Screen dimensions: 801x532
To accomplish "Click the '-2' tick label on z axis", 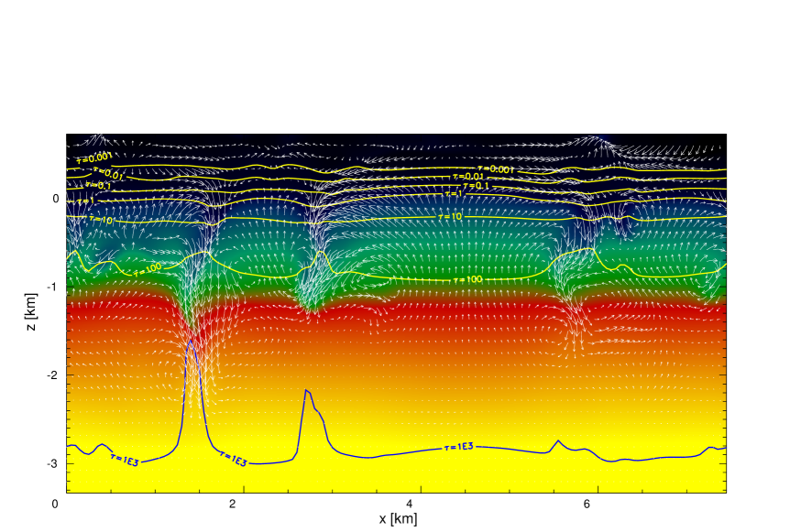I will (51, 375).
